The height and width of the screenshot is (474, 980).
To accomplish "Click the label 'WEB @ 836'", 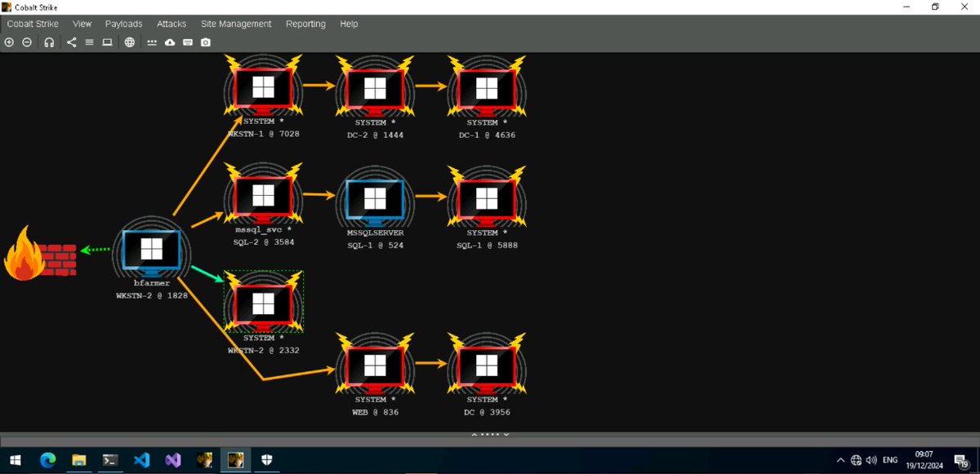I will [375, 412].
